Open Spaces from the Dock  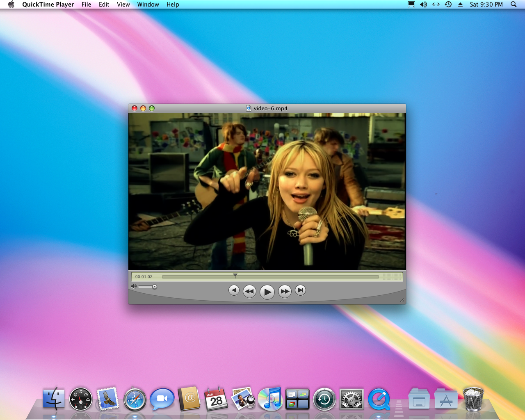(297, 399)
